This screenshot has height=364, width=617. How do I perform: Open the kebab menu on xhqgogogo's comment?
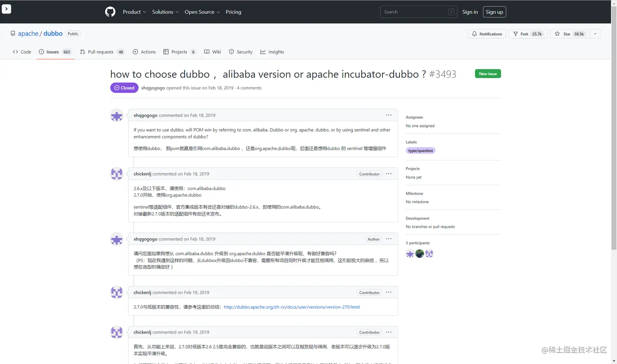388,115
